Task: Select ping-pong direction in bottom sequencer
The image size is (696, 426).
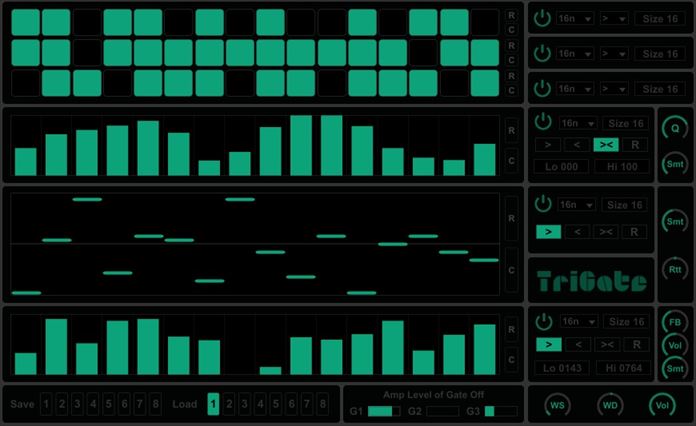Action: coord(605,344)
